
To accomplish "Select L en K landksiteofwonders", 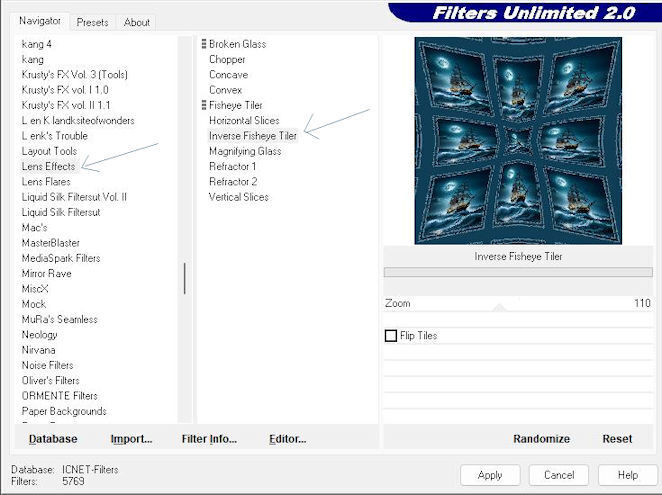I will tap(78, 120).
